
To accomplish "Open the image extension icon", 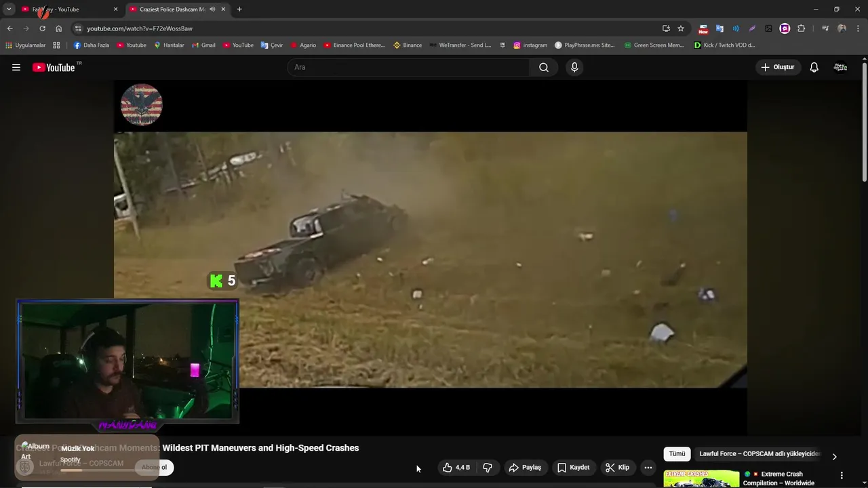I will (x=768, y=28).
